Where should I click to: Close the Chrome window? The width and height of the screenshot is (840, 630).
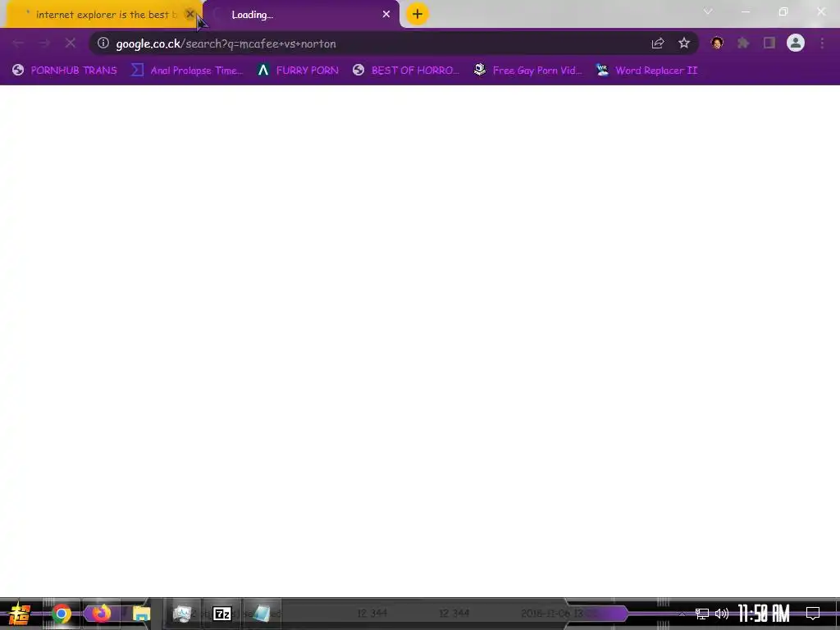pos(821,11)
